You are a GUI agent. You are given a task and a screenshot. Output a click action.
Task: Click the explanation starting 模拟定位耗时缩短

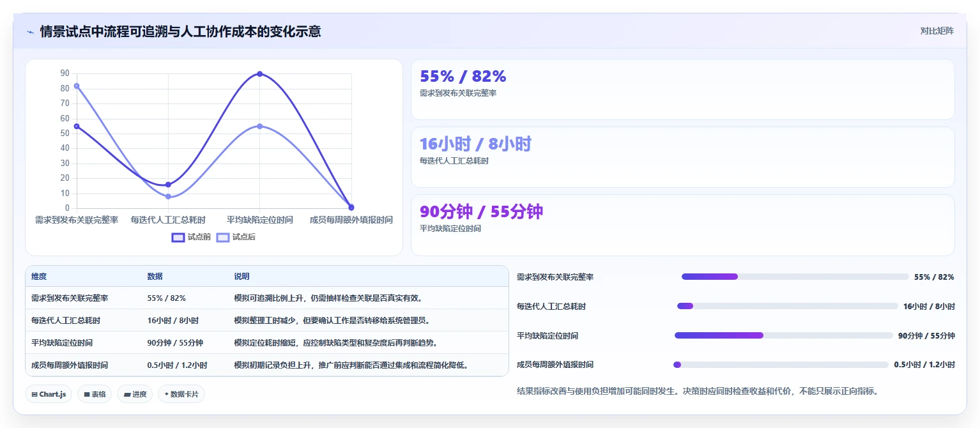(335, 343)
